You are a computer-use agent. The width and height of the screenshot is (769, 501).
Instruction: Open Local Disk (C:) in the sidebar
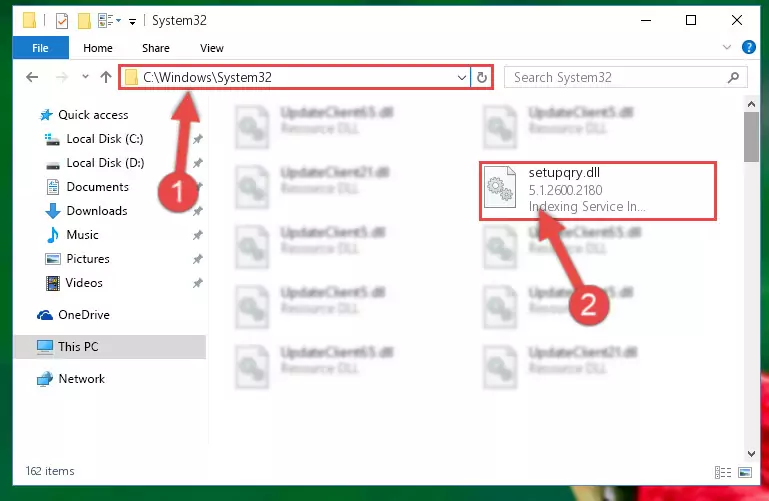click(104, 139)
